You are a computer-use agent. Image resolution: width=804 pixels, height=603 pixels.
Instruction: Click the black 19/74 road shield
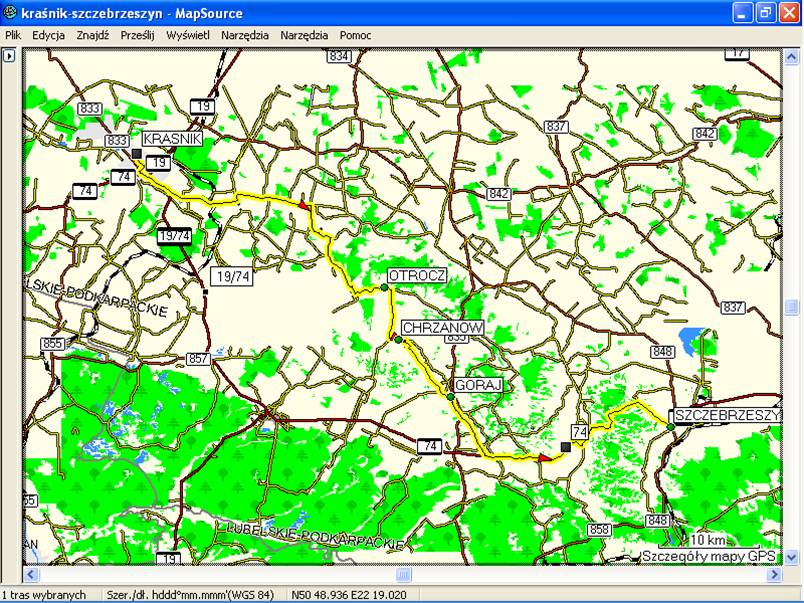pos(174,236)
